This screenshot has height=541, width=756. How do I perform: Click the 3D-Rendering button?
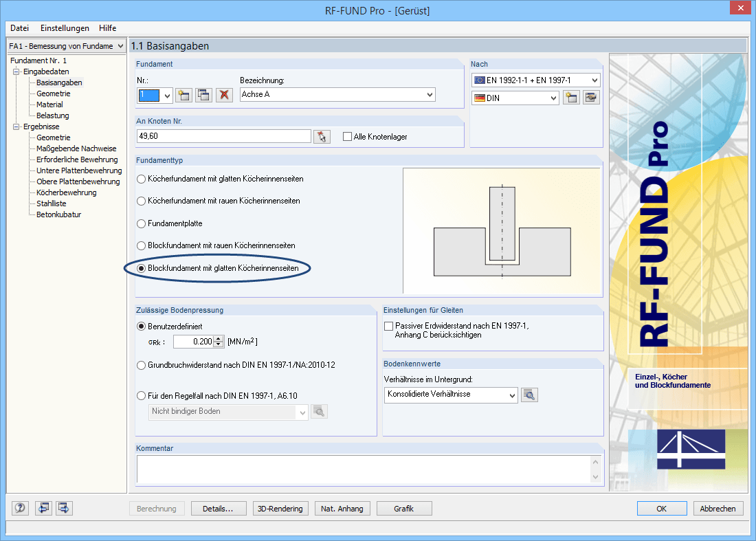pos(280,509)
